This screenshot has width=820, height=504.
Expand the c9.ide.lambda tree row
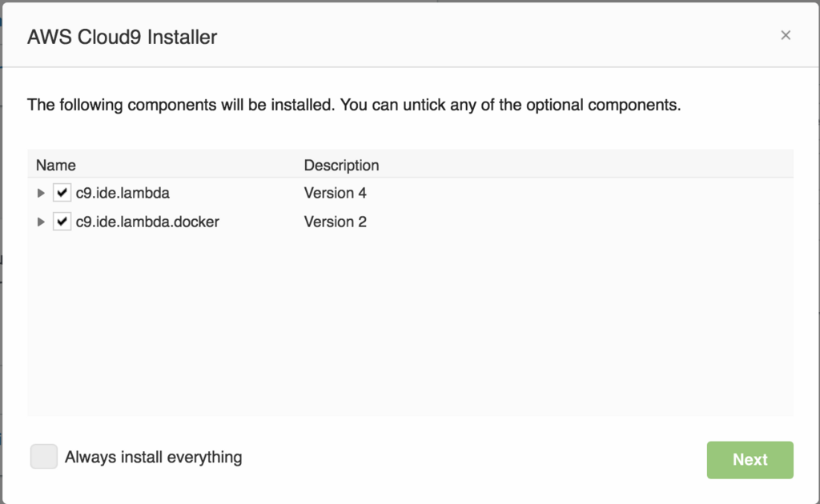point(41,194)
